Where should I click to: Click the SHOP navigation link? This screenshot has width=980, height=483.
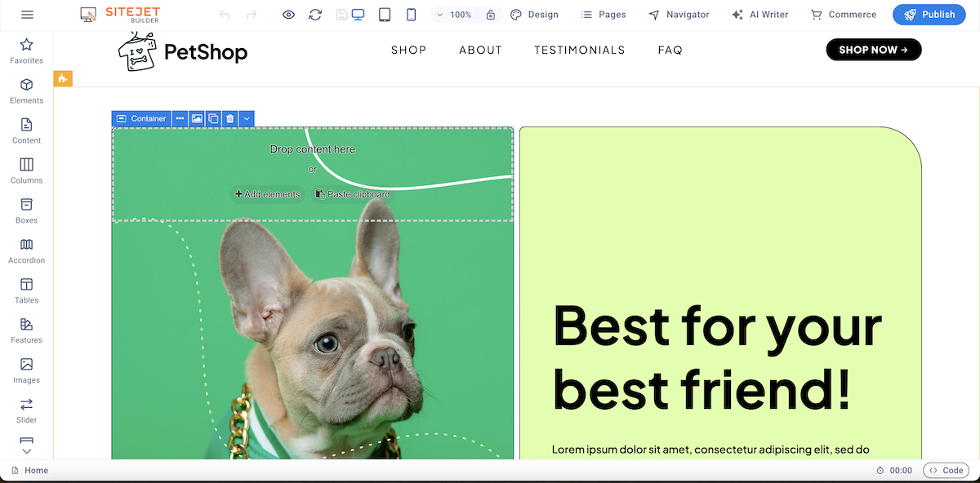pos(408,50)
